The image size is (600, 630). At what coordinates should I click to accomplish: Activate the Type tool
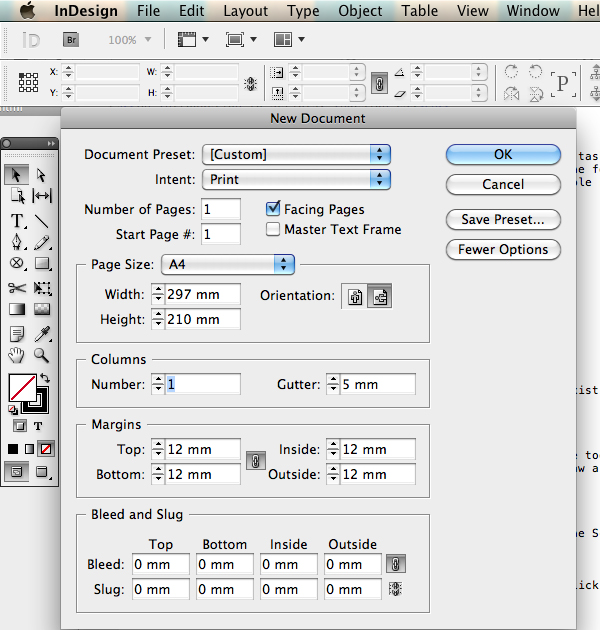(x=17, y=221)
